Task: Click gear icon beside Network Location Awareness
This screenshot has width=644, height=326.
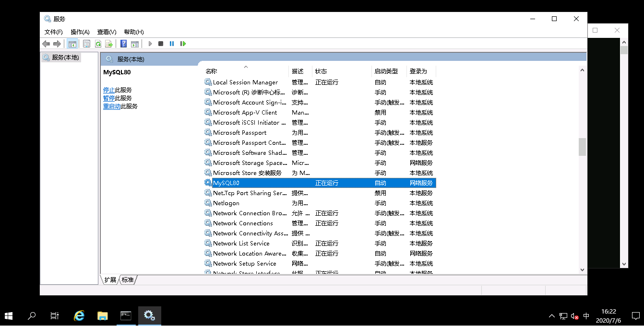Action: point(208,253)
